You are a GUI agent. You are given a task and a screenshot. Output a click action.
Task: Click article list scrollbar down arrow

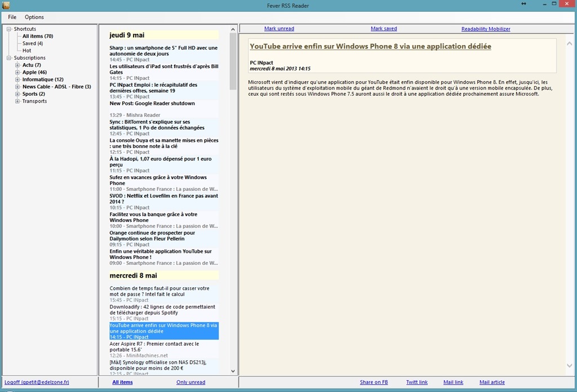coord(233,371)
